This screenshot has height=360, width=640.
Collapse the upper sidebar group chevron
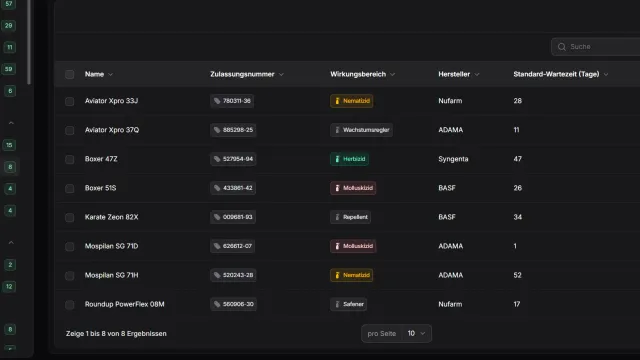click(x=11, y=123)
